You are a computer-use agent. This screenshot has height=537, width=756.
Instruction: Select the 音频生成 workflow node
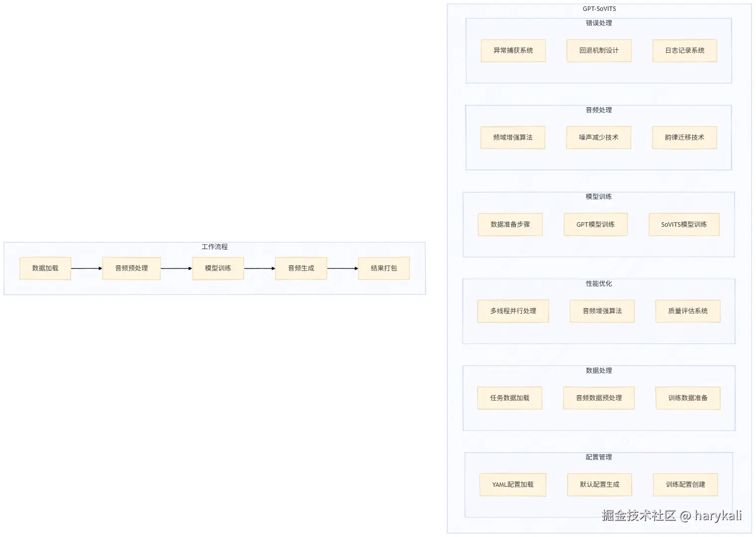pyautogui.click(x=301, y=268)
